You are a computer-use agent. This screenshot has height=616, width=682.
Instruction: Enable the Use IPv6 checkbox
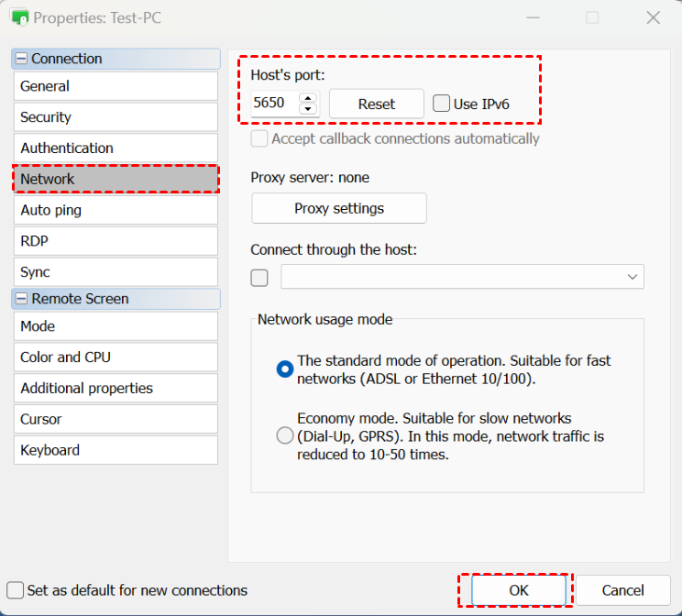tap(442, 104)
